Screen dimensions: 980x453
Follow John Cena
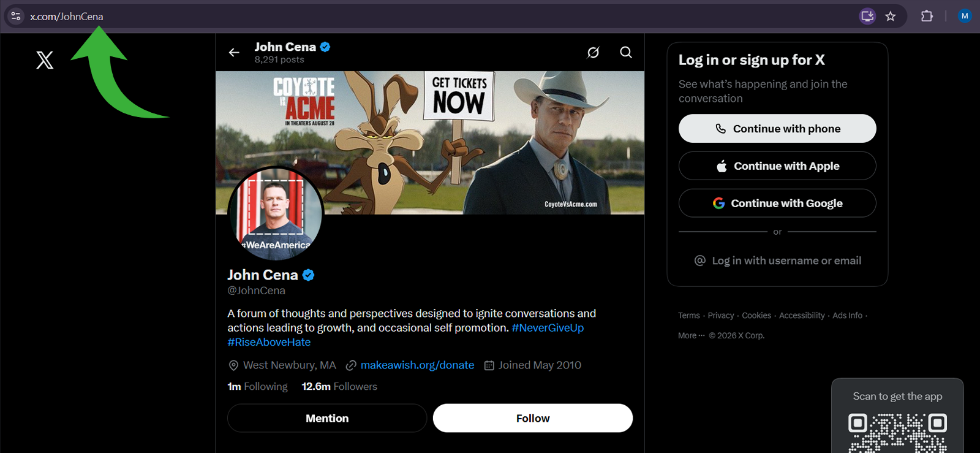(x=533, y=418)
